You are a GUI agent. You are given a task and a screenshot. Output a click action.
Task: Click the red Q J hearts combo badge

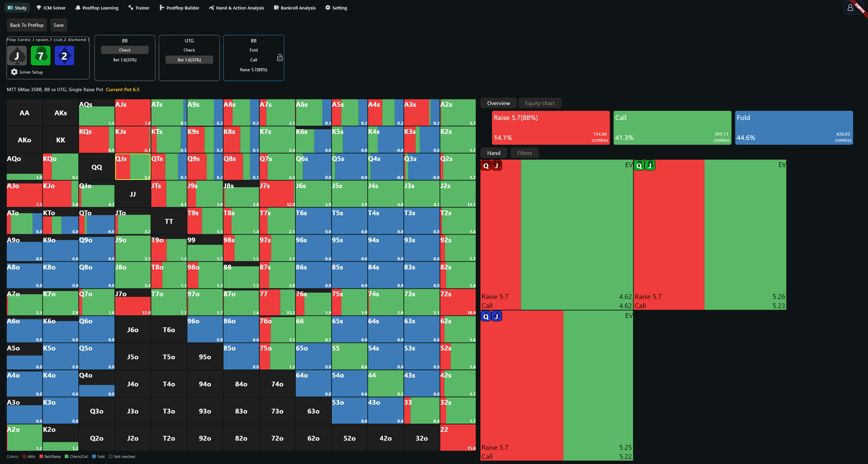pos(491,165)
